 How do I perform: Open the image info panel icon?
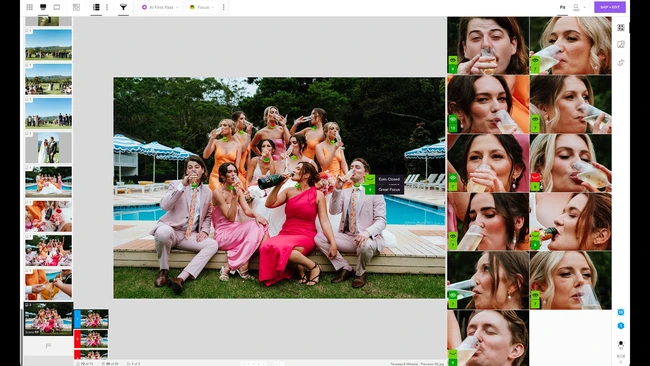tap(621, 44)
